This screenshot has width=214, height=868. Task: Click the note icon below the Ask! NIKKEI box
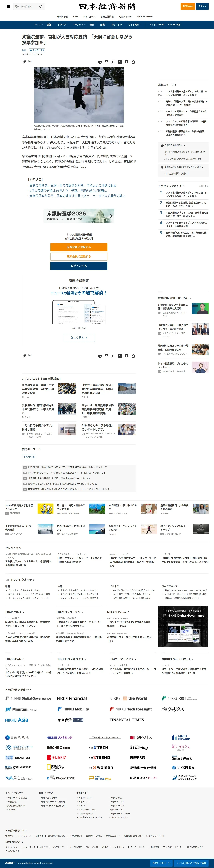coord(113,356)
